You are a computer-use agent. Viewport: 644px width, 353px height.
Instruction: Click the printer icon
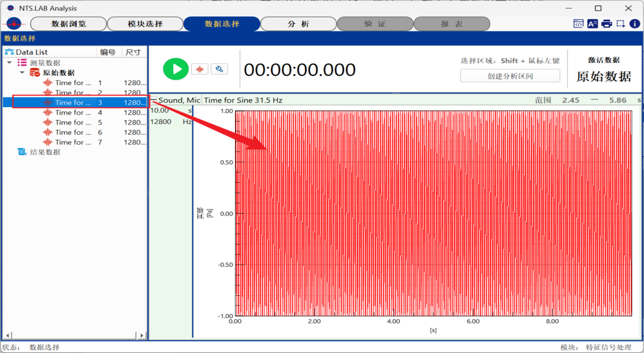[607, 23]
